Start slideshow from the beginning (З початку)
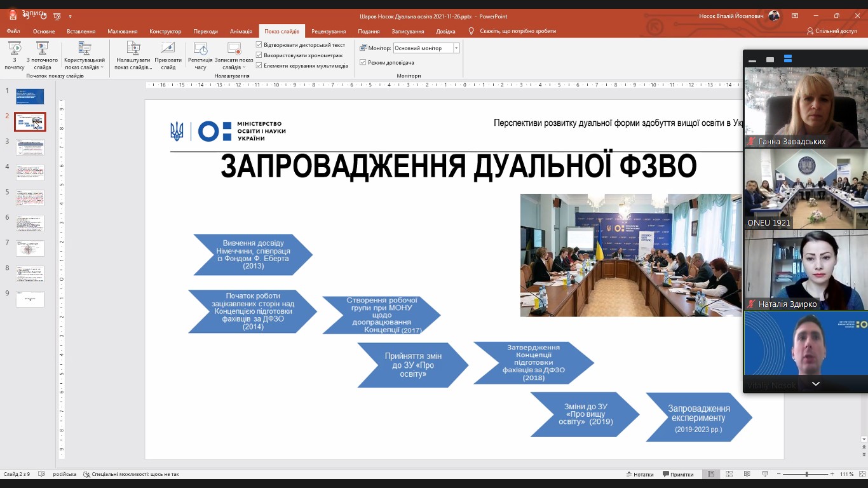Image resolution: width=868 pixels, height=488 pixels. click(15, 55)
